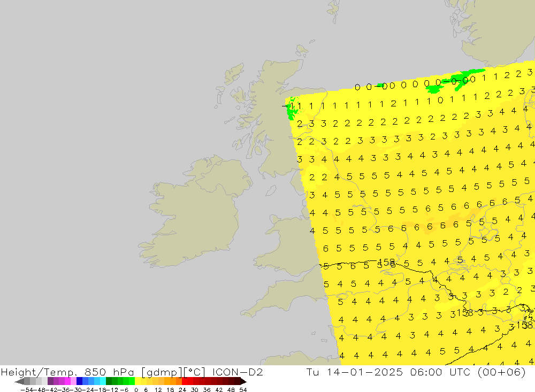Viewport: 535px width, 392px height.
Task: Click the date Tu 14-01-2025 06:00 UTC
Action: 390,372
